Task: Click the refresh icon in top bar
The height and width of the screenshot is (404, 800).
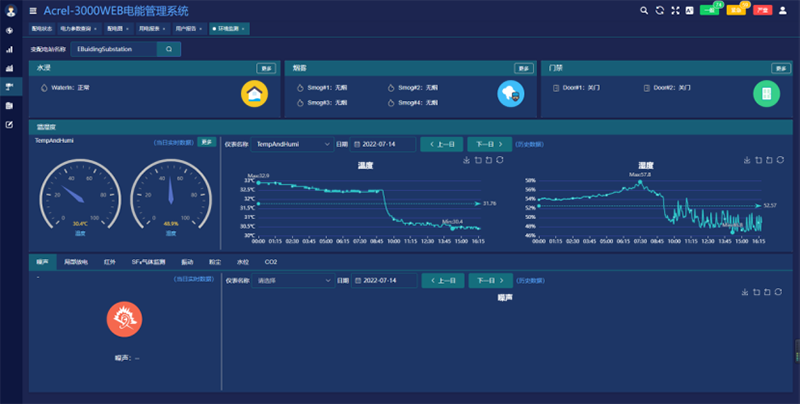Action: 660,10
